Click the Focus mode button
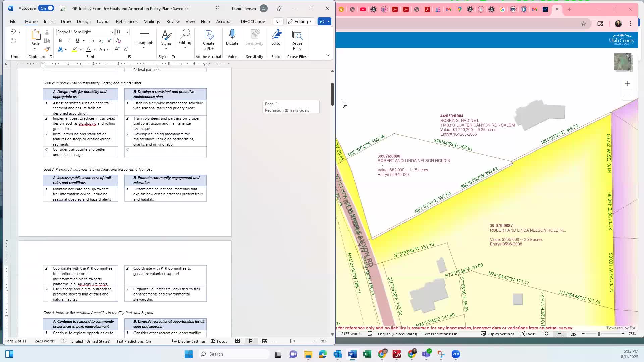644x362 pixels. pyautogui.click(x=219, y=341)
